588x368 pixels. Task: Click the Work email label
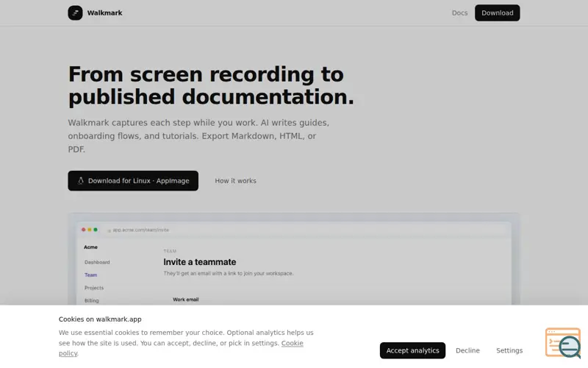(x=186, y=300)
